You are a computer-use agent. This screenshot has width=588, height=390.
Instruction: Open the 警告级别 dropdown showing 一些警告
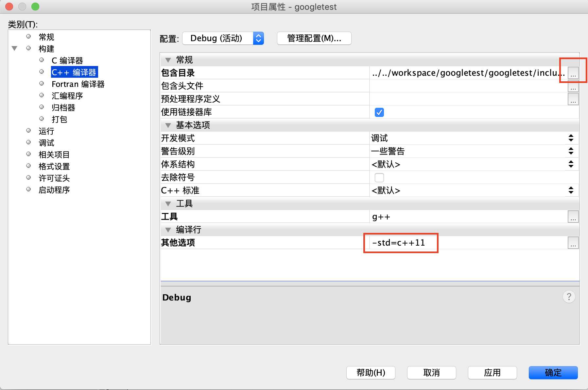click(x=474, y=151)
